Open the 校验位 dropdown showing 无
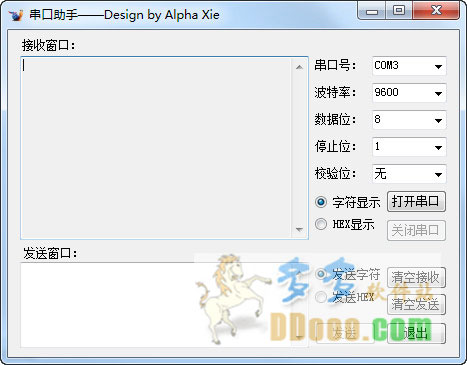The height and width of the screenshot is (365, 467). pos(409,174)
